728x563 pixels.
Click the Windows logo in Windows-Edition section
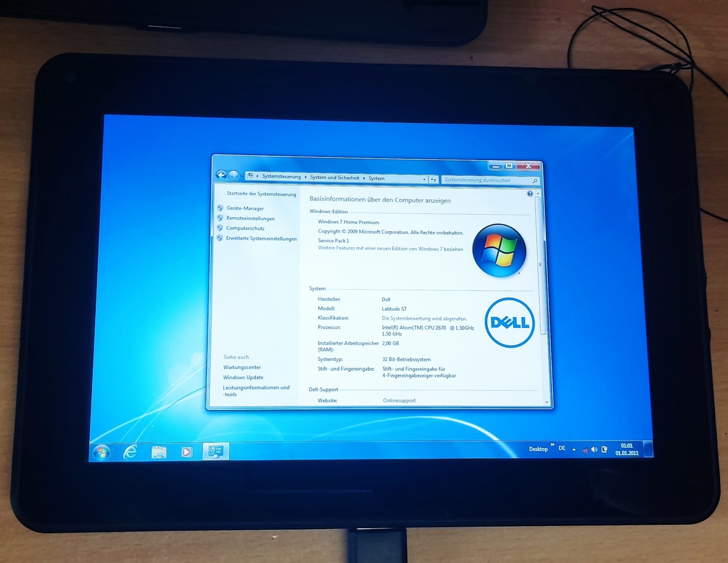499,250
